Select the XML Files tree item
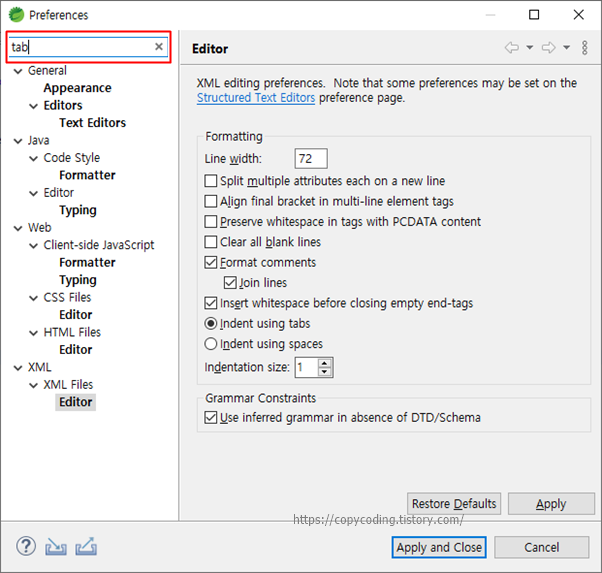 [68, 385]
